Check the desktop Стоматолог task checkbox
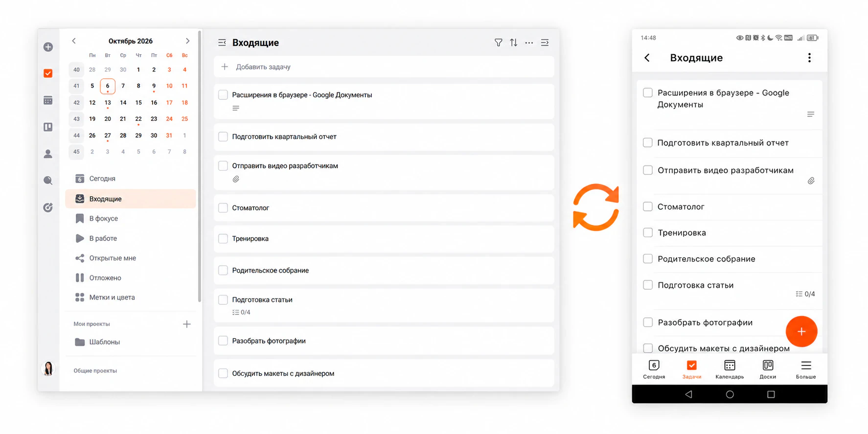868x434 pixels. 223,208
